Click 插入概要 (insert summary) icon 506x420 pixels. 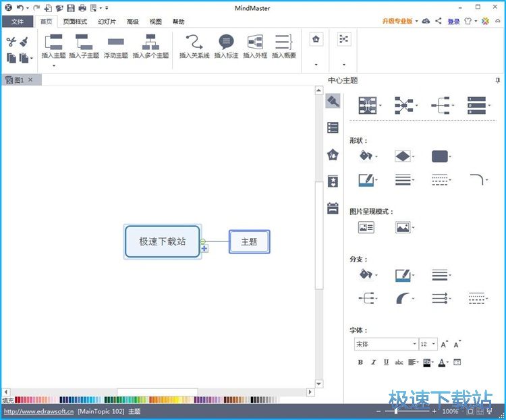(284, 42)
